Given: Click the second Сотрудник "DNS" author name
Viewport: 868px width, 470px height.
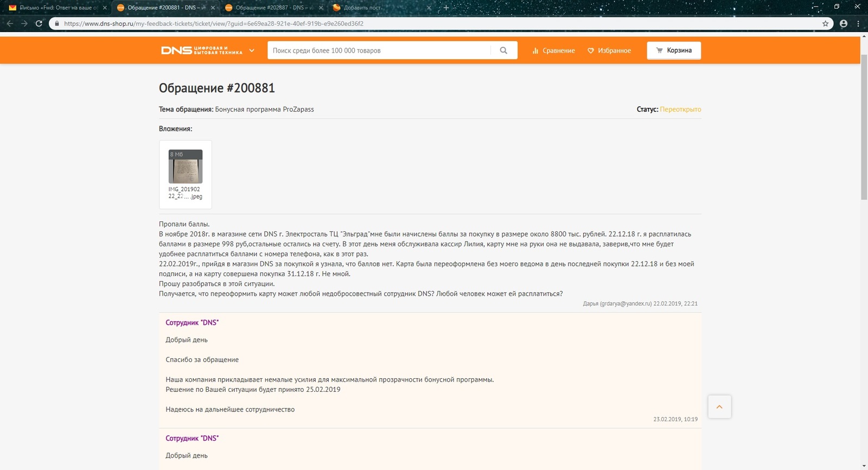Looking at the screenshot, I should [x=192, y=438].
